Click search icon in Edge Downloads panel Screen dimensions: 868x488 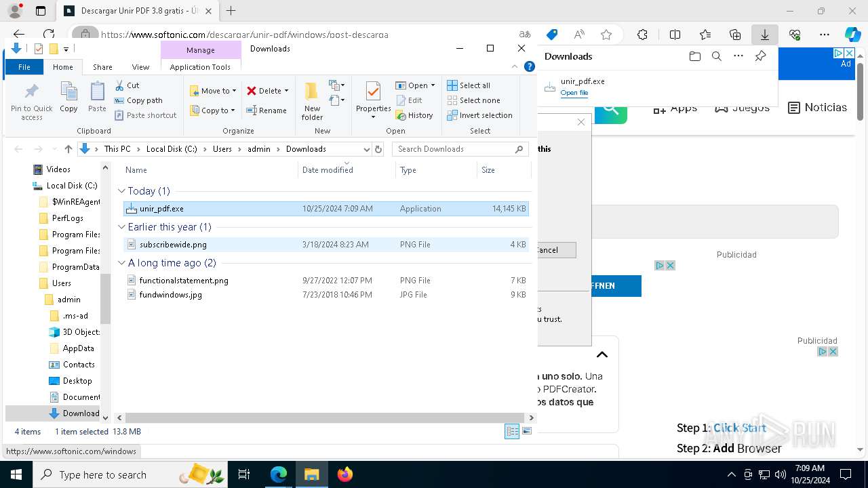click(x=716, y=56)
